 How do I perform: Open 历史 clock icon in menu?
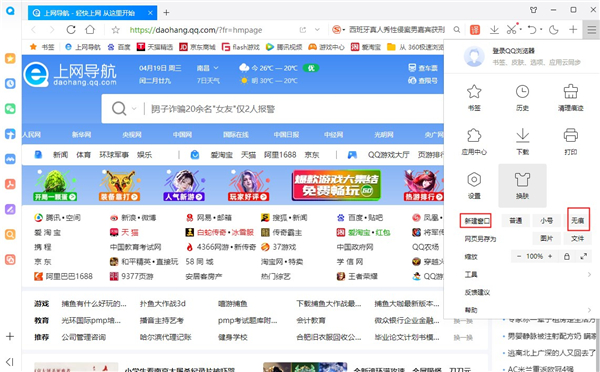point(522,92)
